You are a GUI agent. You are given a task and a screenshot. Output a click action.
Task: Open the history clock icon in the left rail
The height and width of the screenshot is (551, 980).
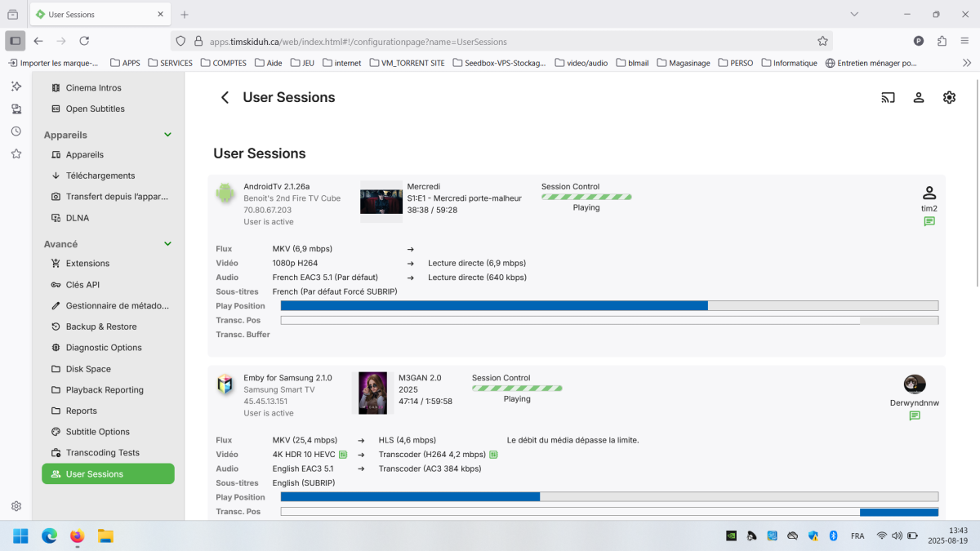point(16,131)
